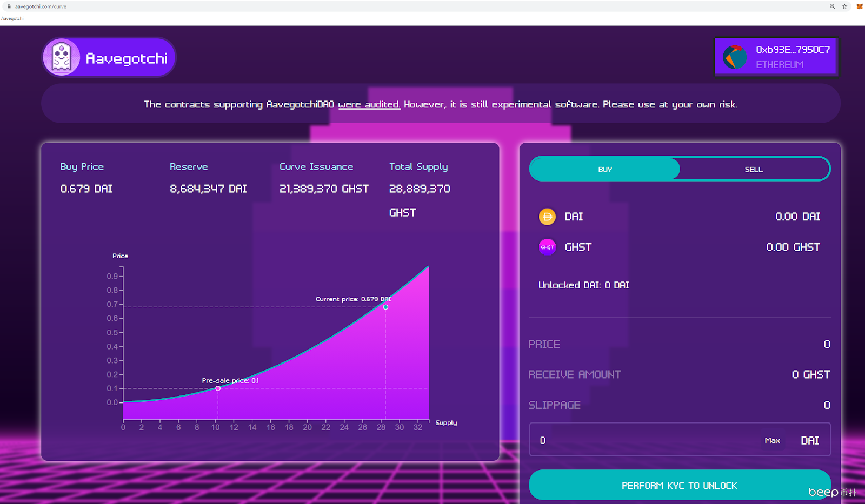Click the Buy Price value 0.679 DAI

point(86,189)
